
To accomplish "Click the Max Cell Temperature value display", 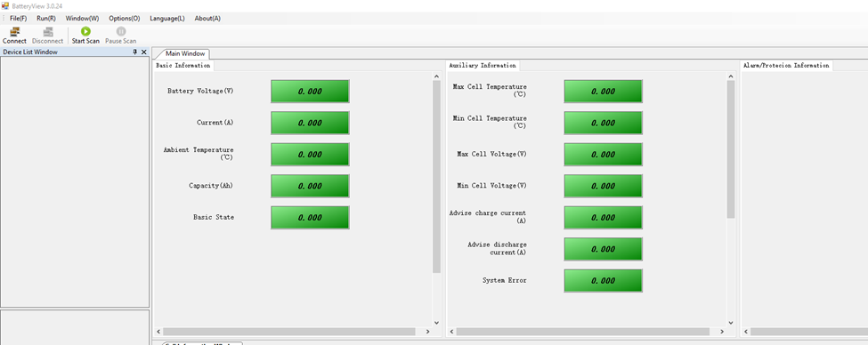I will [x=604, y=92].
